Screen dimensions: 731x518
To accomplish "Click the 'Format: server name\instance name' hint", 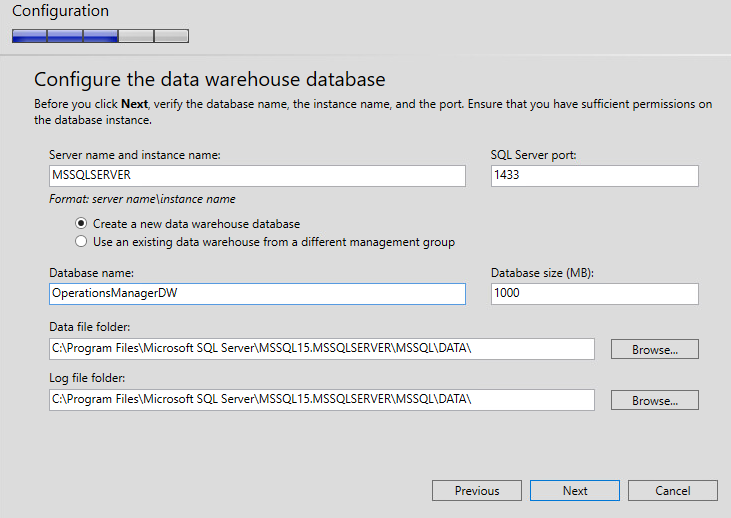I will pyautogui.click(x=142, y=199).
